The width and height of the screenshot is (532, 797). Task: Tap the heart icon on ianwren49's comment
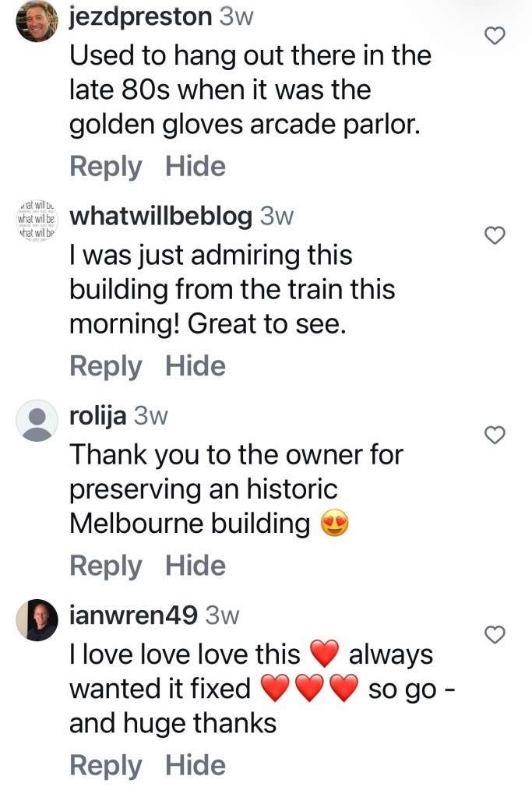tap(495, 635)
